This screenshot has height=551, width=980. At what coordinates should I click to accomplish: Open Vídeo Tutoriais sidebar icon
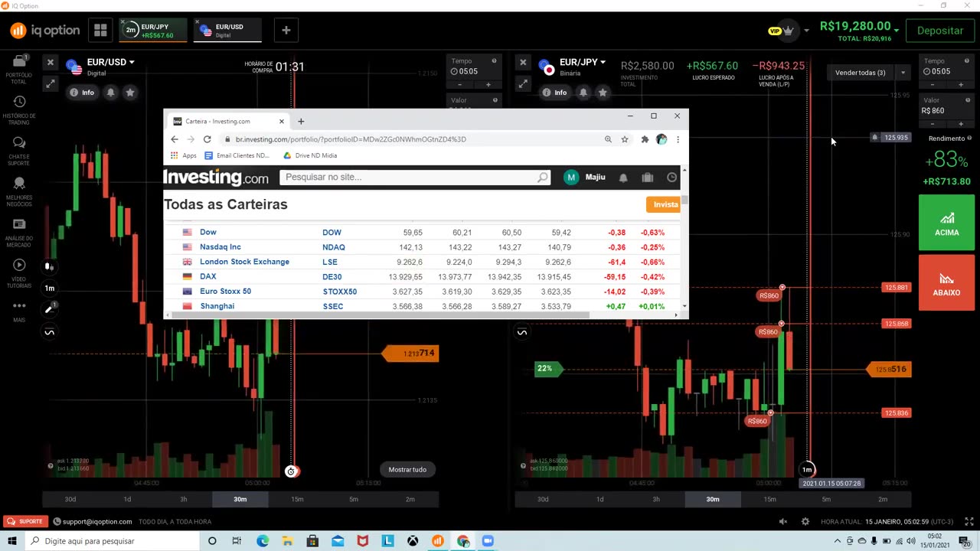pos(19,271)
